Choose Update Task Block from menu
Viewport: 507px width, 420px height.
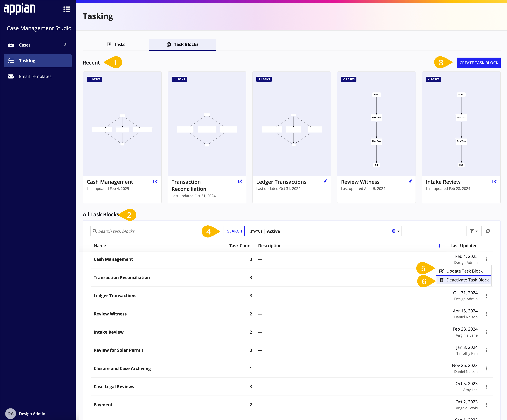click(x=464, y=271)
